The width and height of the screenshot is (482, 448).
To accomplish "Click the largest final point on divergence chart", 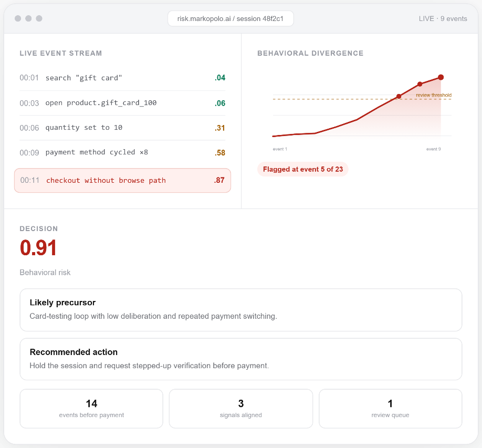I will [x=441, y=77].
